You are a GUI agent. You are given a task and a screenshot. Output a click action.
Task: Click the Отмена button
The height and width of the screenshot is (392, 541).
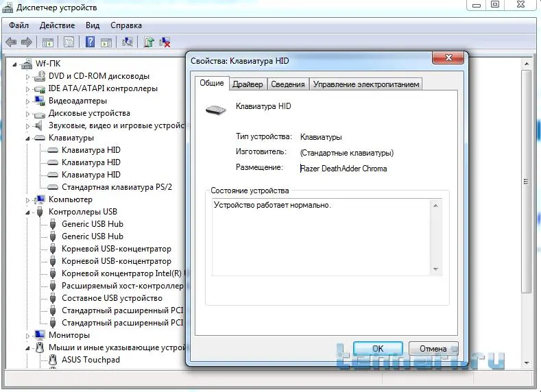(x=433, y=349)
